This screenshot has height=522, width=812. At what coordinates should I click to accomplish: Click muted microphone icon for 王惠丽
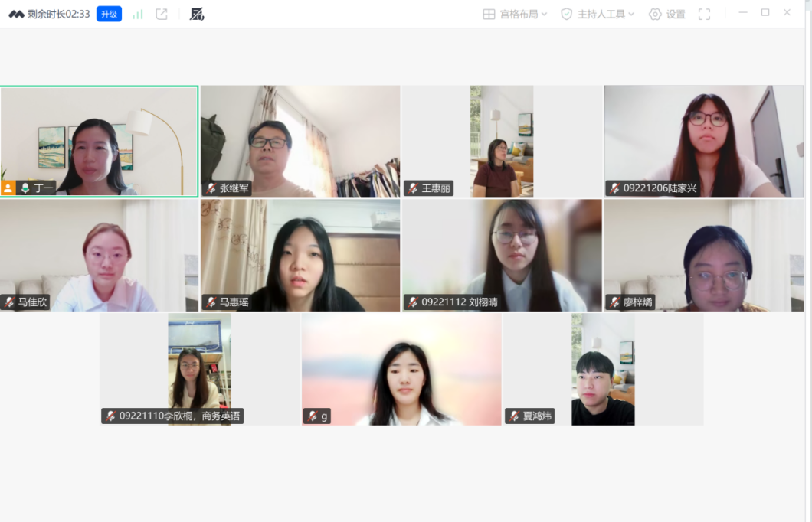413,188
